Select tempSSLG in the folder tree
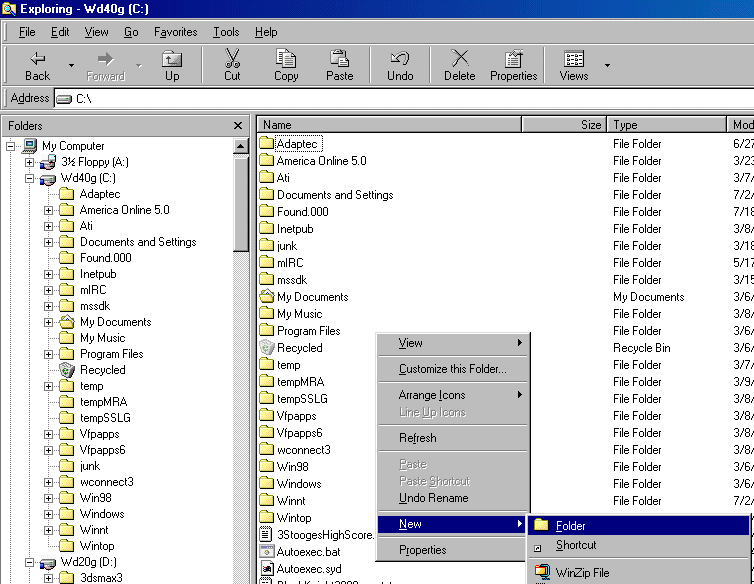The image size is (754, 584). 105,418
